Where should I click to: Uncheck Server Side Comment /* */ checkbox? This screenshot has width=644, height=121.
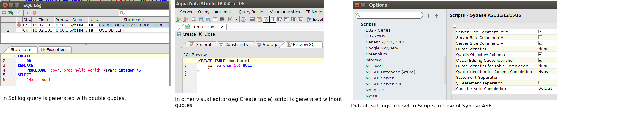[x=540, y=32]
